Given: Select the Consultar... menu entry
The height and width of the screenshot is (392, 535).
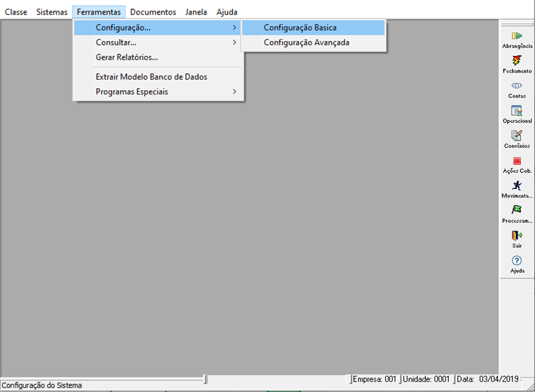Looking at the screenshot, I should [159, 42].
